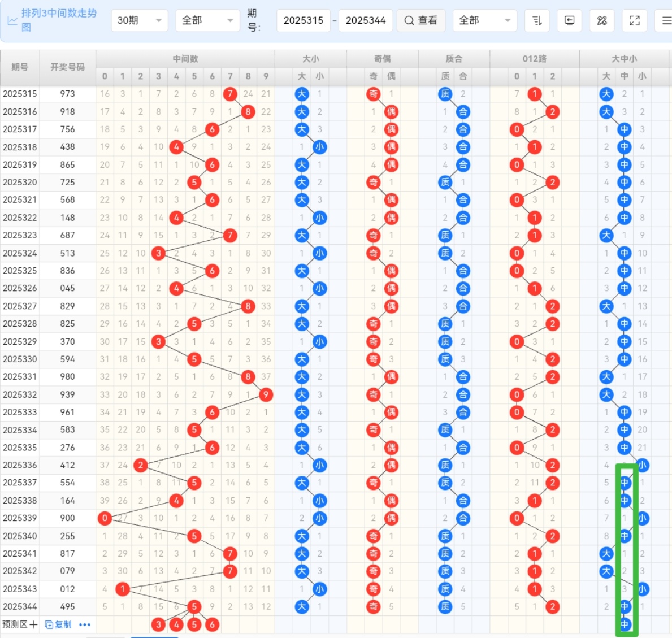Viewport: 672px width, 638px height.
Task: Open the 30期 period count dropdown
Action: point(139,20)
